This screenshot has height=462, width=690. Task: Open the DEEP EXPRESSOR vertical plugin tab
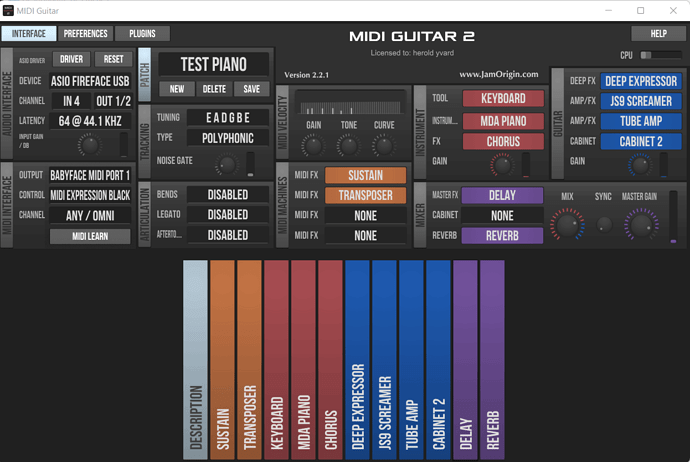pos(357,360)
